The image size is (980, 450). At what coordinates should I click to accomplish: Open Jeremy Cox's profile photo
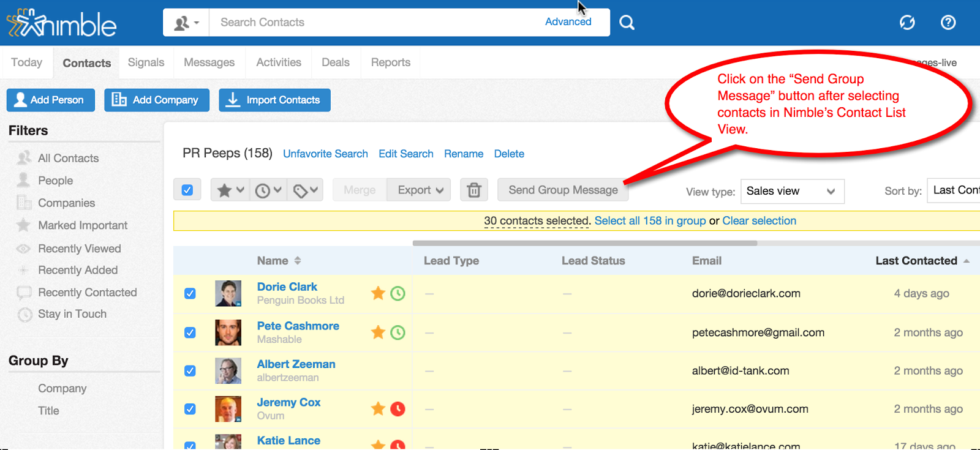pos(228,409)
